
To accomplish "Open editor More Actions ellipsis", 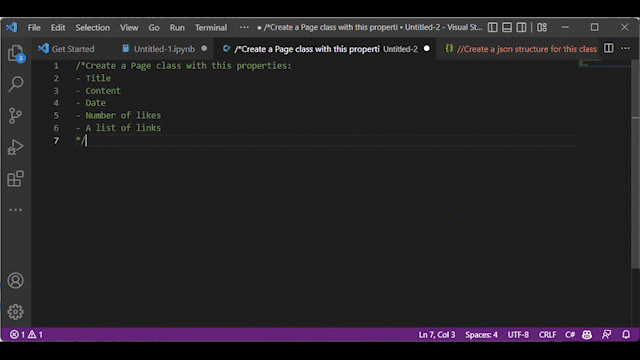I will pyautogui.click(x=625, y=48).
